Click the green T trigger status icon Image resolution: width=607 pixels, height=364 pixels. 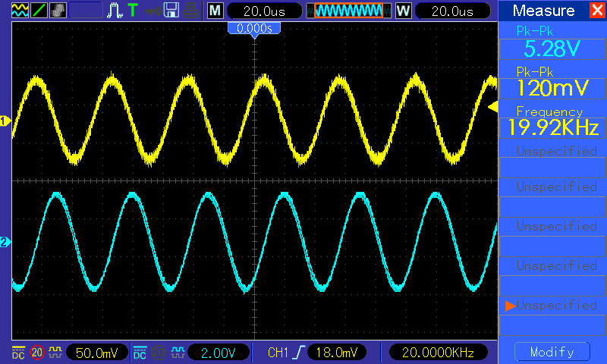point(134,11)
